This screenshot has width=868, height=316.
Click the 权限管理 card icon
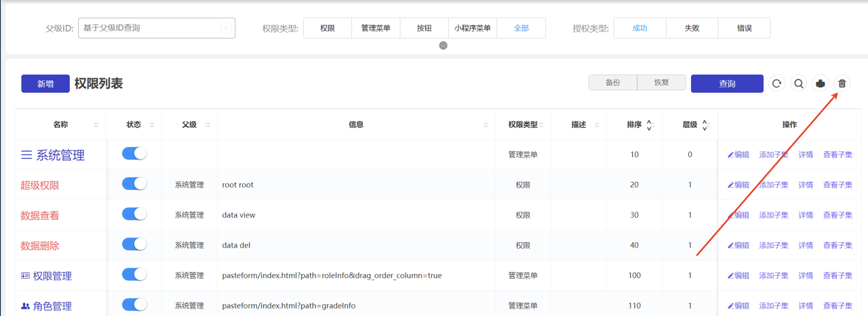tap(25, 276)
